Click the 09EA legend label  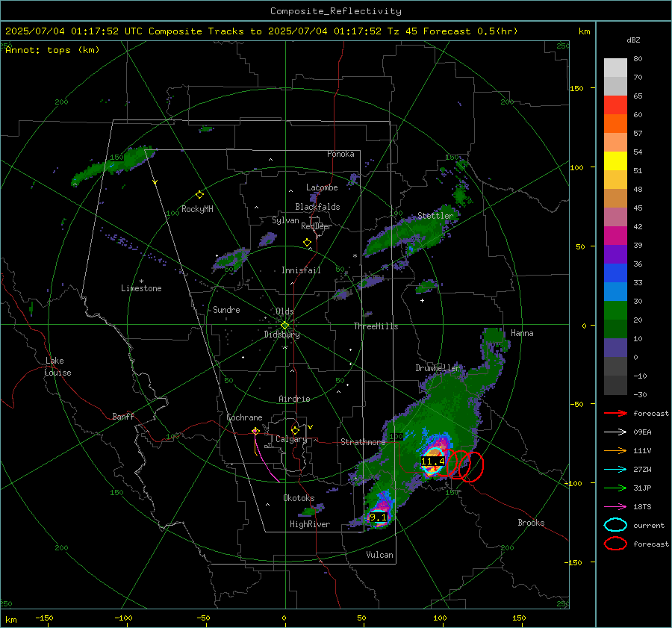pos(642,432)
